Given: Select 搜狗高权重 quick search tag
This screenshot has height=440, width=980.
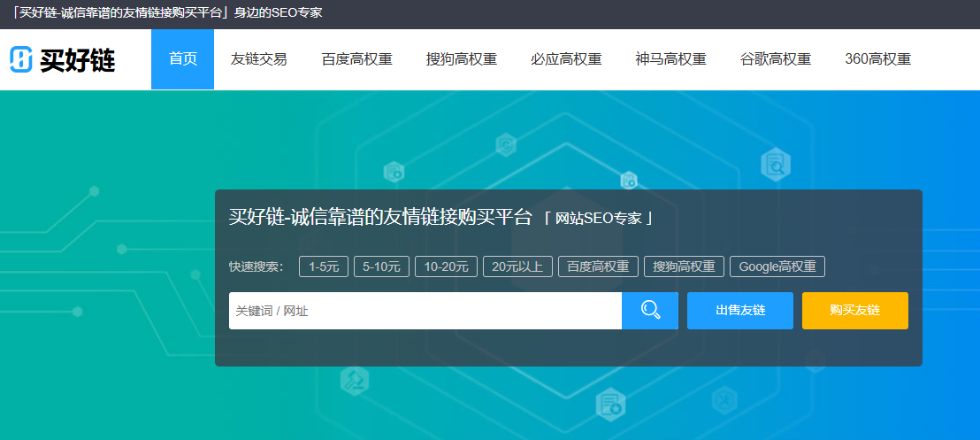Looking at the screenshot, I should click(x=685, y=266).
